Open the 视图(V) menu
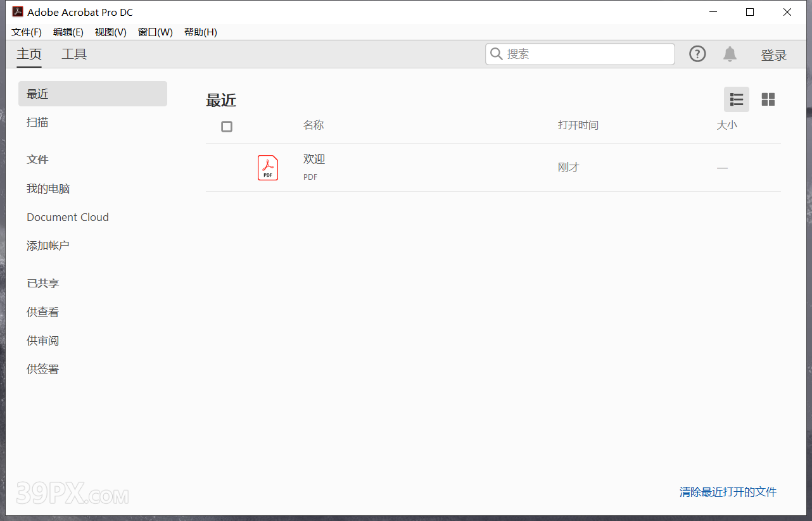 coord(111,32)
